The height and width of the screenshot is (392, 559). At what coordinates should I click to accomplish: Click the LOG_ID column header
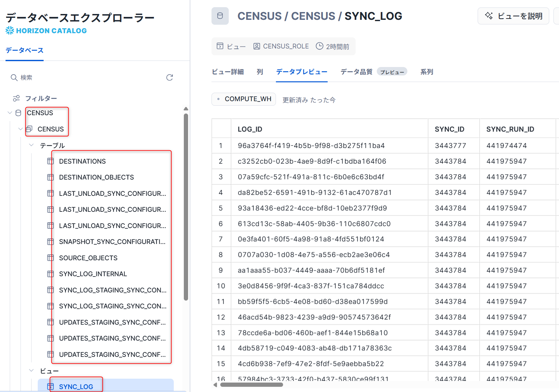[250, 129]
